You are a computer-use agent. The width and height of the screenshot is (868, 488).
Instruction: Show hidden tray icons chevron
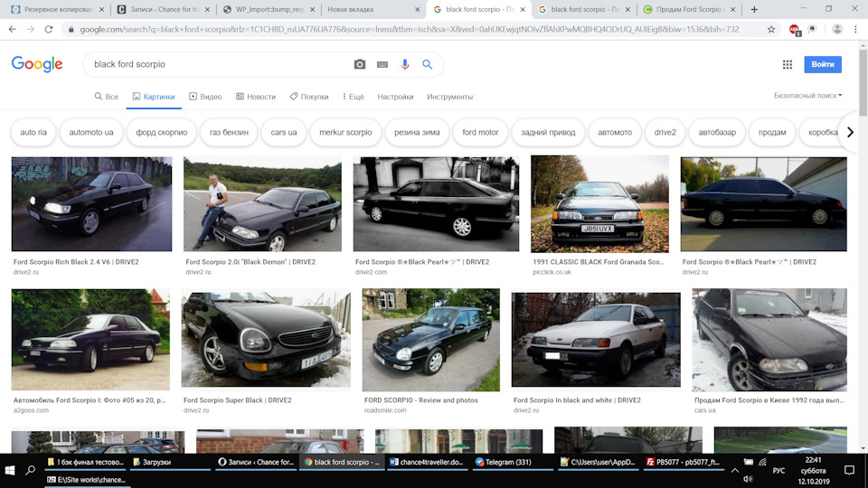click(734, 470)
